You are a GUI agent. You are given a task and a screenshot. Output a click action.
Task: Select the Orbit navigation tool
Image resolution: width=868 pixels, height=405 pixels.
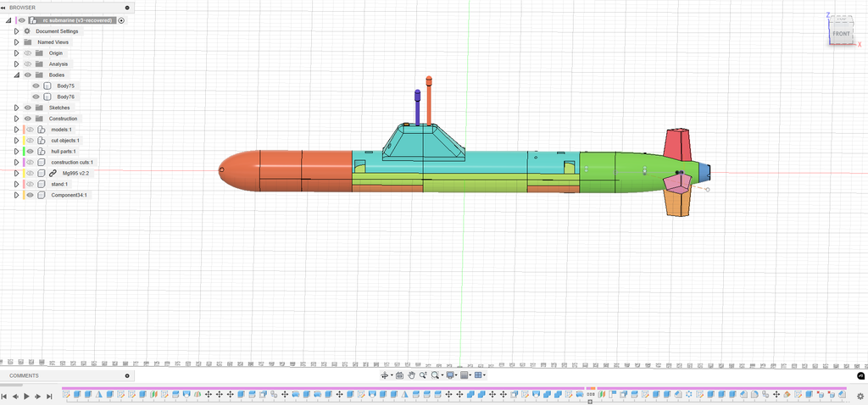coord(385,375)
